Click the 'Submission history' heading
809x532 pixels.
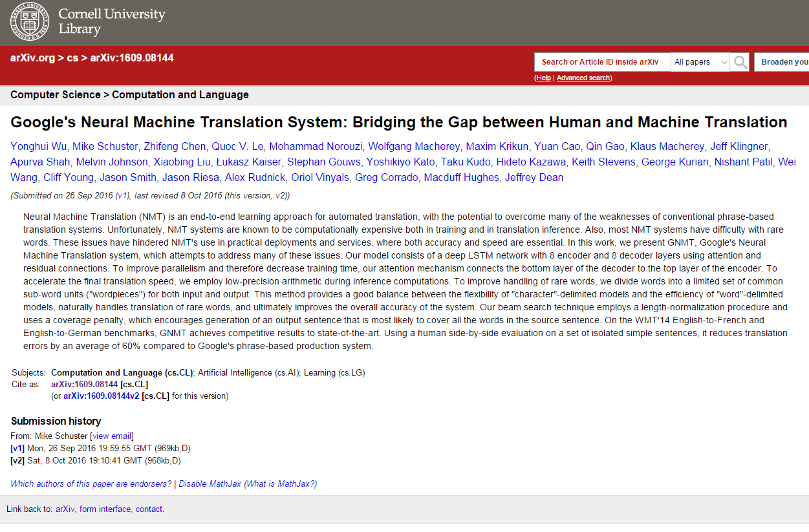pos(56,421)
